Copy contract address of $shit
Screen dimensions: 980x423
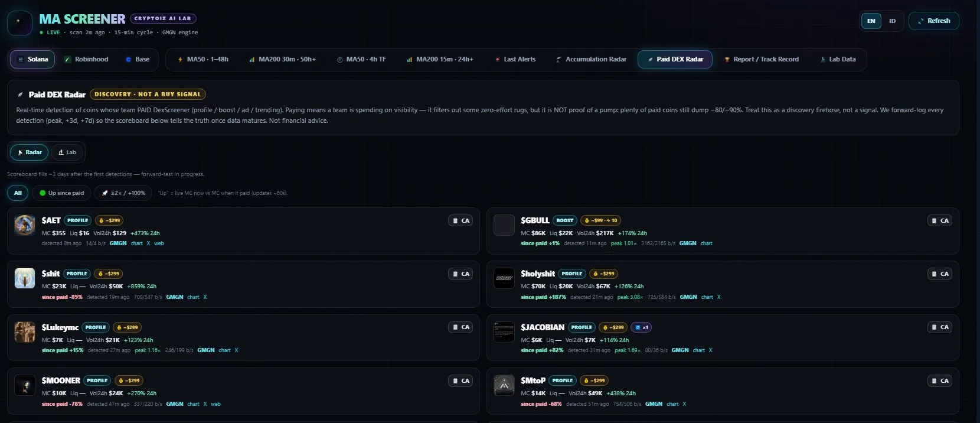(460, 274)
